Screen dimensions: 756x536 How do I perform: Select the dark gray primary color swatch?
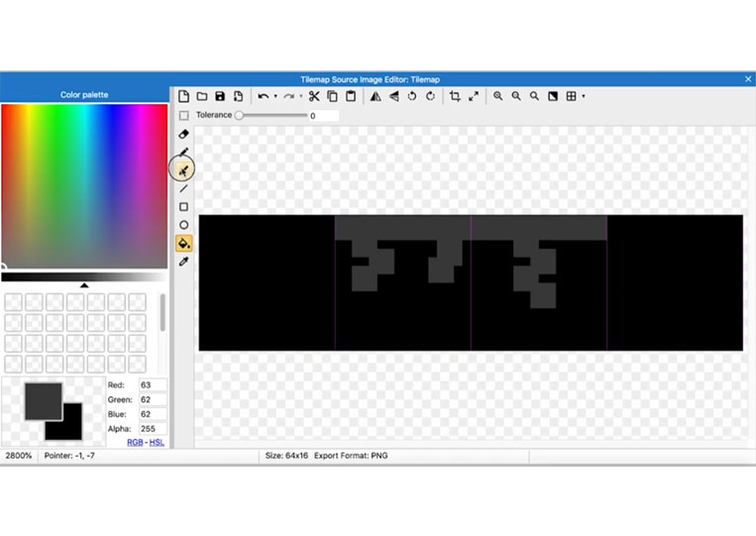(x=44, y=401)
